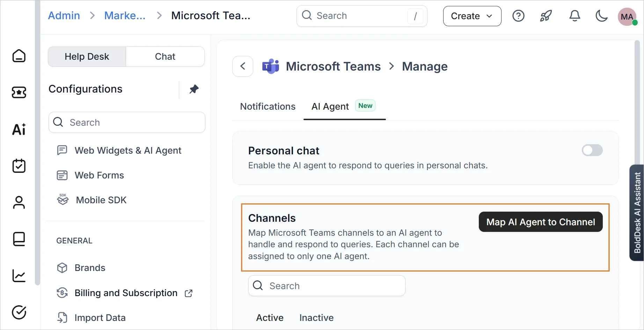Go back with the left chevron button

click(x=243, y=66)
